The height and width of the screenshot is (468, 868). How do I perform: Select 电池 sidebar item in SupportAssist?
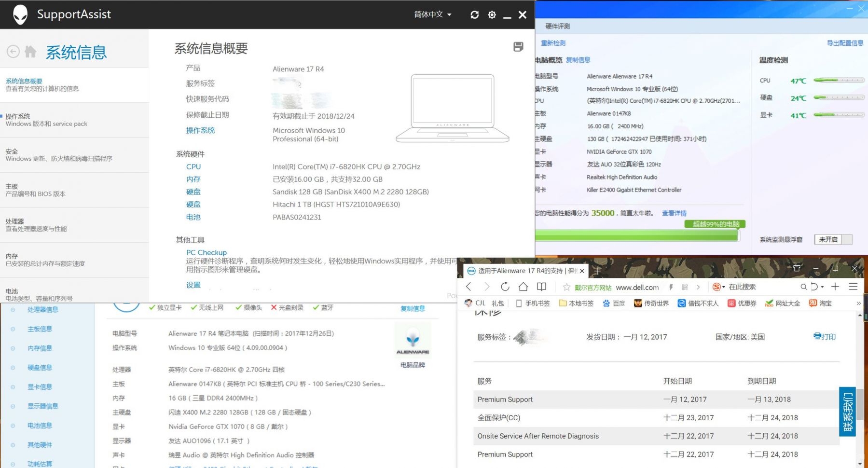(74, 291)
